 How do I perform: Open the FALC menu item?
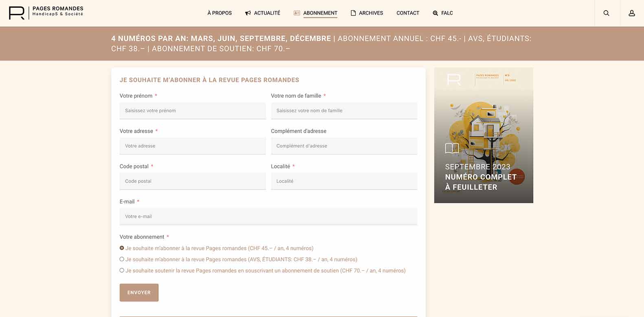(447, 13)
